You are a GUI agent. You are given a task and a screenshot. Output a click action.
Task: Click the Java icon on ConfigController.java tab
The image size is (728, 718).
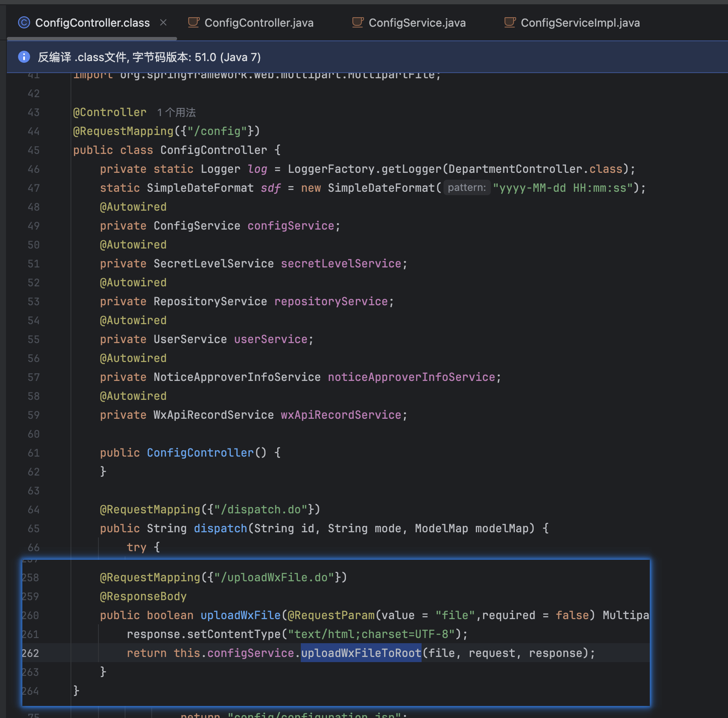[194, 22]
